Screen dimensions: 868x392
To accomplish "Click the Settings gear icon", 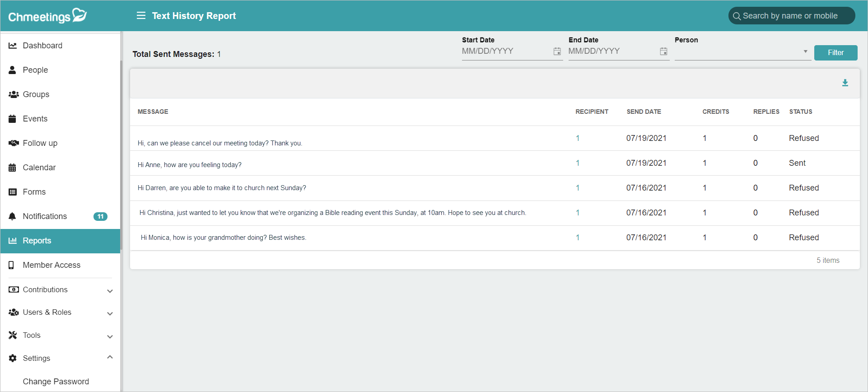I will point(13,358).
